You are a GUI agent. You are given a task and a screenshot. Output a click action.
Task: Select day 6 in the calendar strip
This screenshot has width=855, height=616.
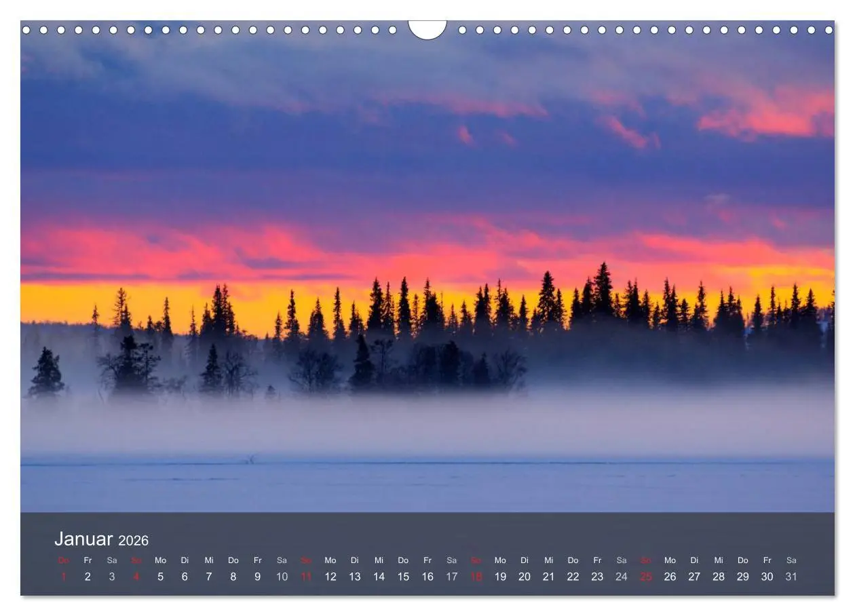point(185,577)
